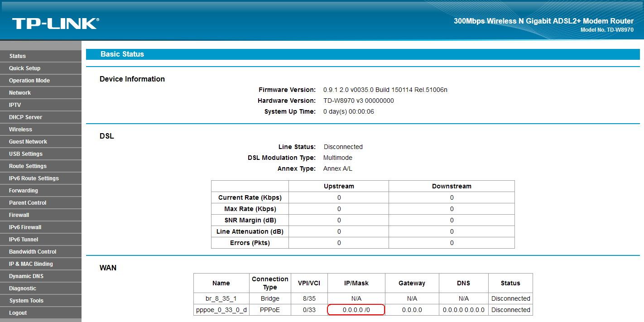This screenshot has width=644, height=322.
Task: Click the TP-LINK logo
Action: [55, 24]
